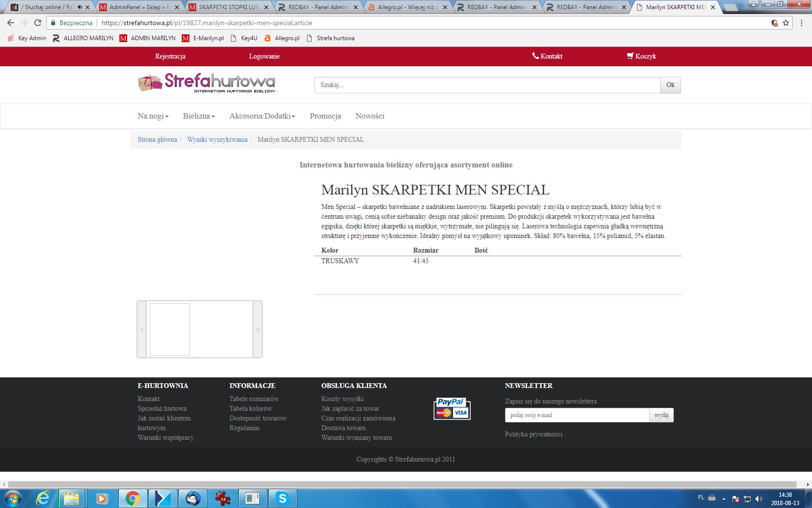Viewport: 812px width, 508px height.
Task: Bookmark this page with the star icon
Action: pos(786,23)
